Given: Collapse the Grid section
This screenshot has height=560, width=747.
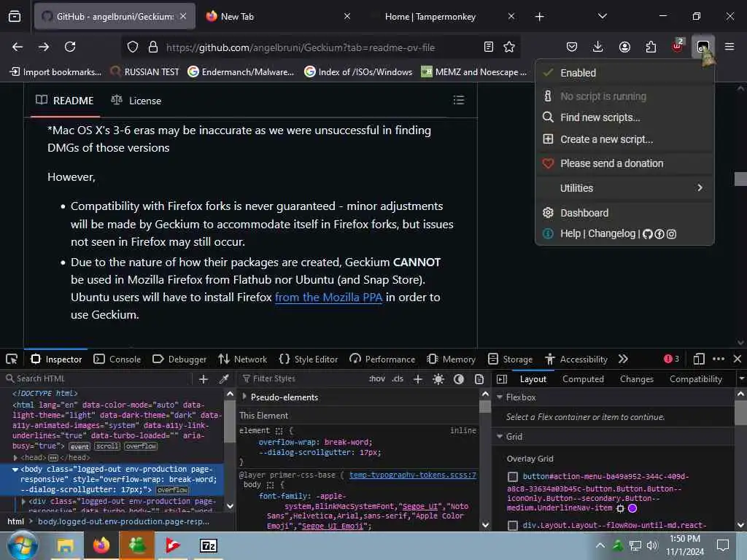Looking at the screenshot, I should [500, 436].
